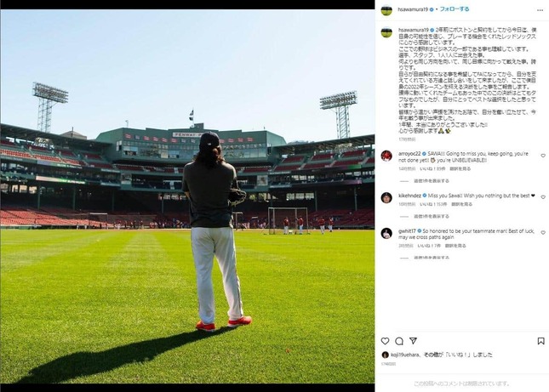549x392 pixels.
Task: Save post with the bookmark icon
Action: click(541, 341)
